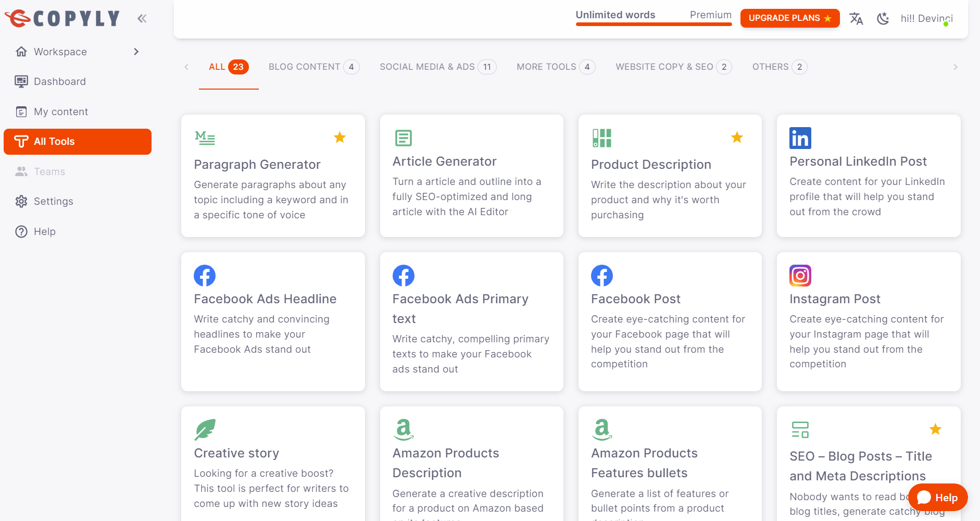Select the ALL 23 tab
The width and height of the screenshot is (980, 521).
point(229,67)
